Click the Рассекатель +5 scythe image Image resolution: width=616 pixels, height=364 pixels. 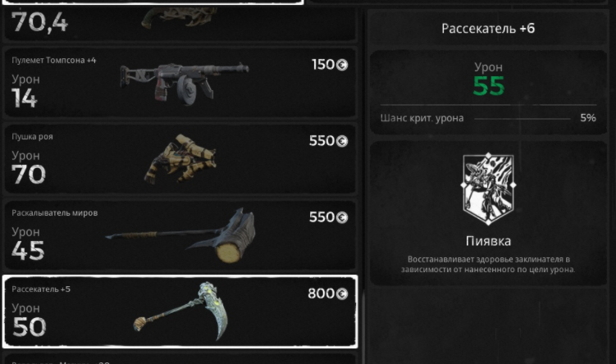point(181,311)
